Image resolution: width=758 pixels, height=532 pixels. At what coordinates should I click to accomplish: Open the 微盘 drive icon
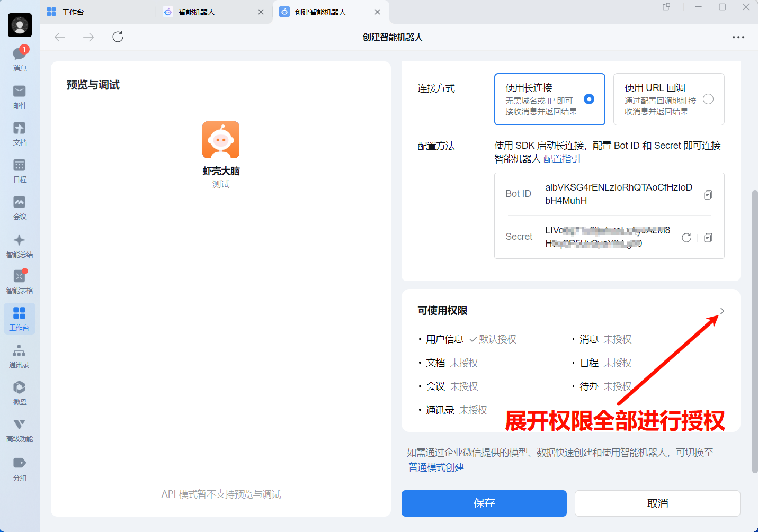pyautogui.click(x=20, y=393)
